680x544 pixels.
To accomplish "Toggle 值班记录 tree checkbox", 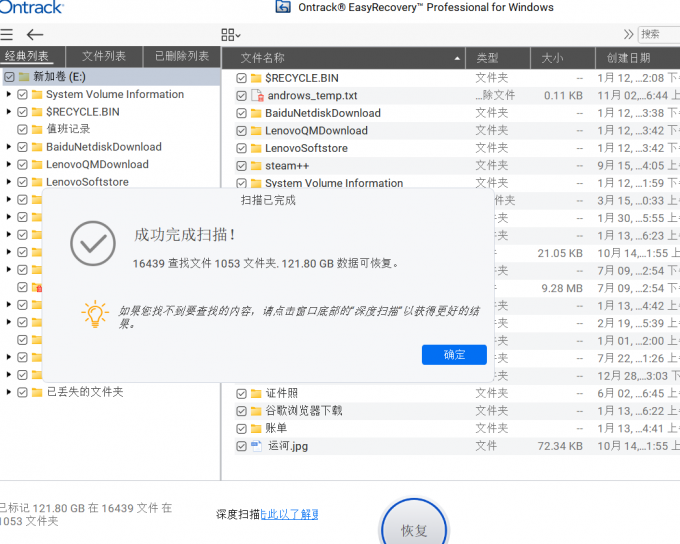I will click(23, 129).
